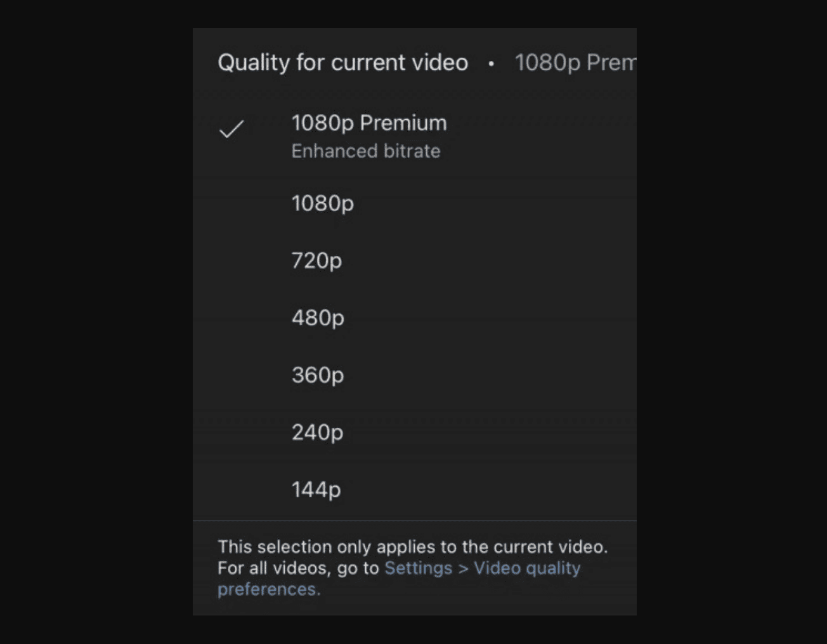Open the Settings link
Image resolution: width=827 pixels, height=644 pixels.
coord(418,568)
